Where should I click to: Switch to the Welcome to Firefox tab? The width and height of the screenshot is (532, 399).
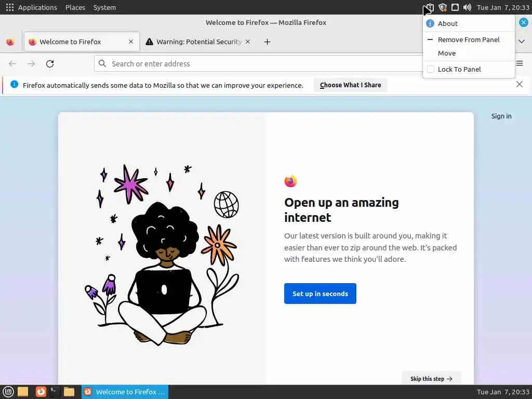click(x=82, y=42)
